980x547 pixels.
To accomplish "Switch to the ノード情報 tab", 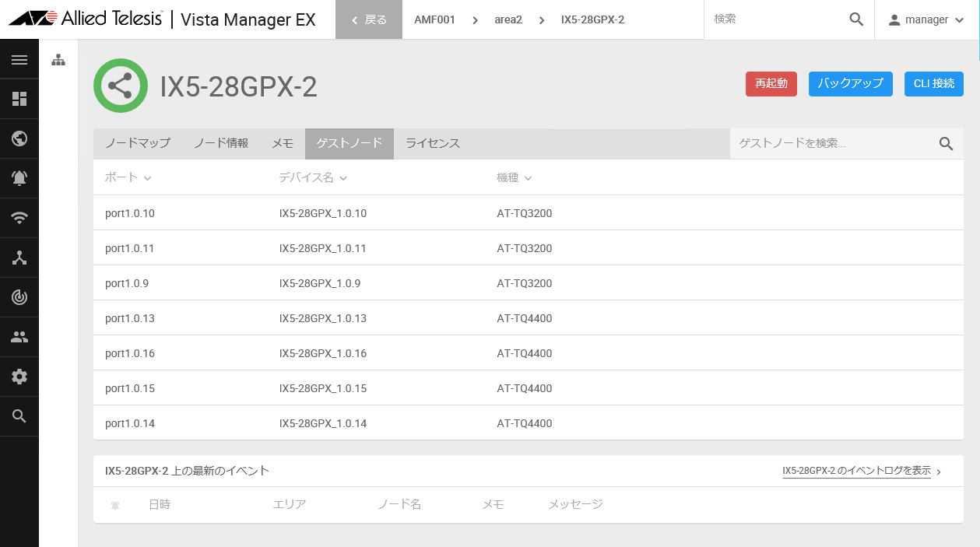I will pos(221,143).
